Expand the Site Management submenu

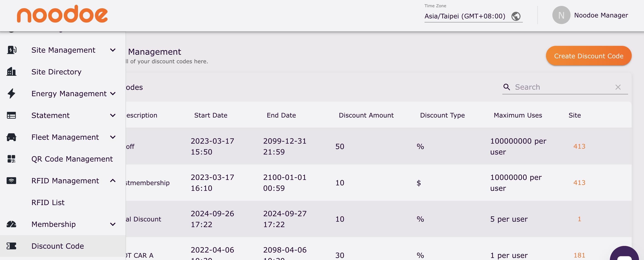click(x=113, y=50)
